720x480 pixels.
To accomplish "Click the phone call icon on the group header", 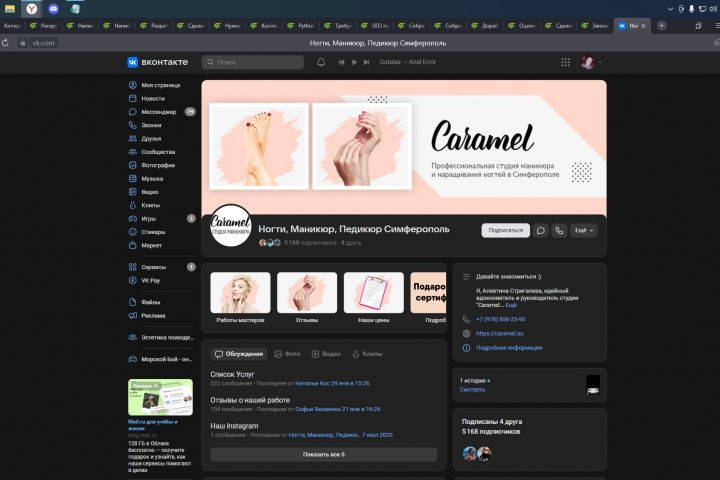I will point(559,231).
